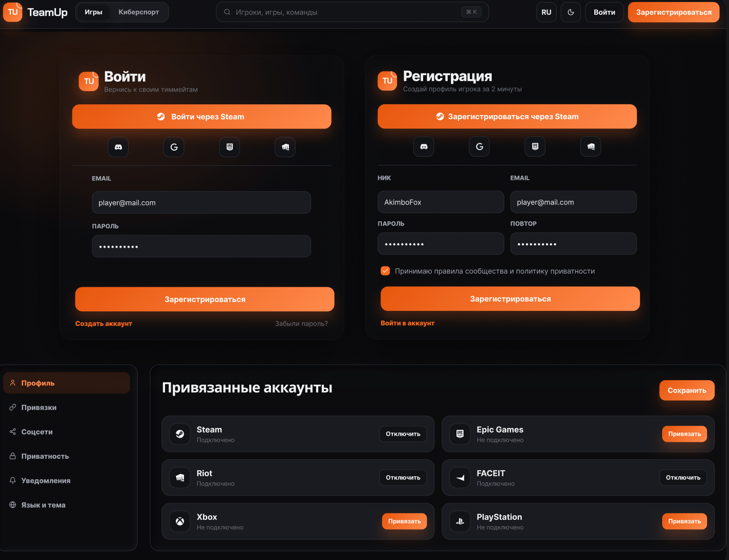The width and height of the screenshot is (729, 560).
Task: Save linked accounts with Сохранить
Action: click(687, 390)
